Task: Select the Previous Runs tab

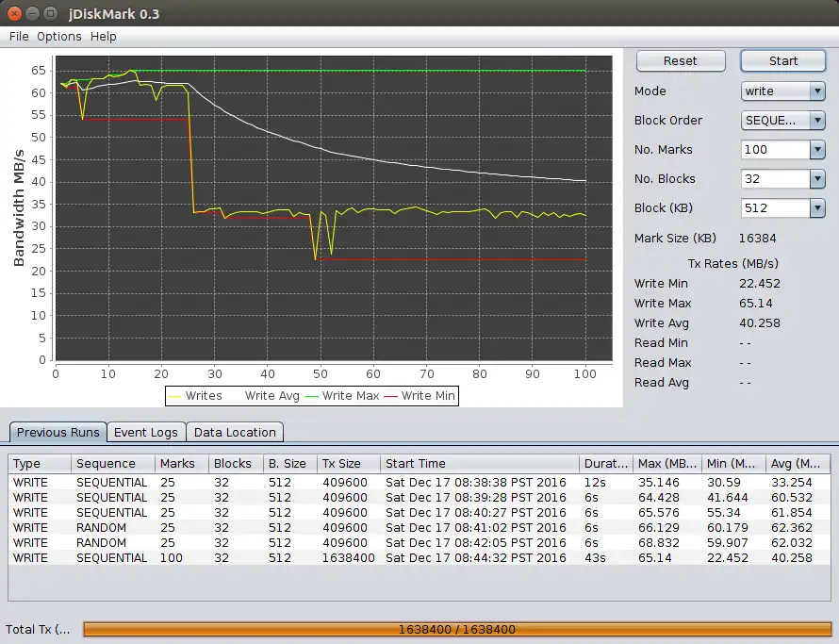Action: click(x=58, y=433)
